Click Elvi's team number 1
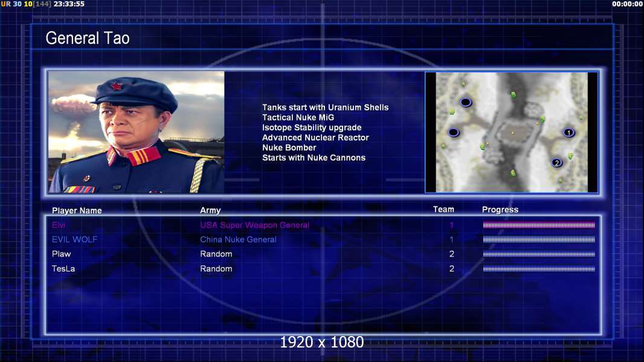 click(x=451, y=225)
